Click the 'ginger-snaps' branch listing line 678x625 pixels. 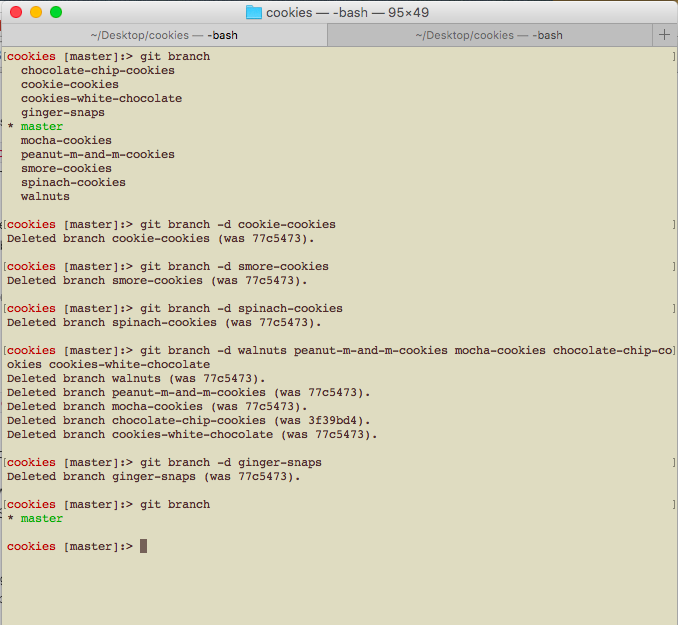pyautogui.click(x=63, y=112)
